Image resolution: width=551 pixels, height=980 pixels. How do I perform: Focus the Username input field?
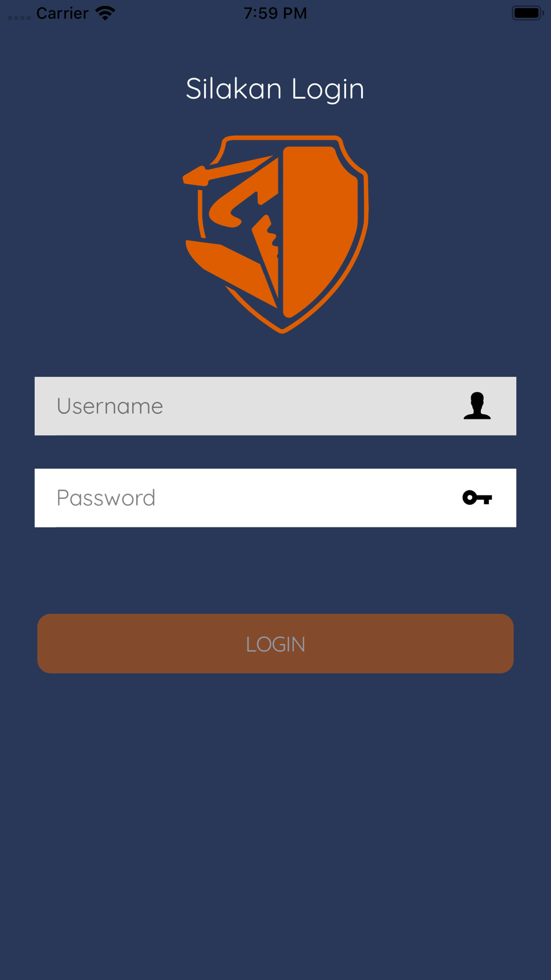click(x=275, y=406)
